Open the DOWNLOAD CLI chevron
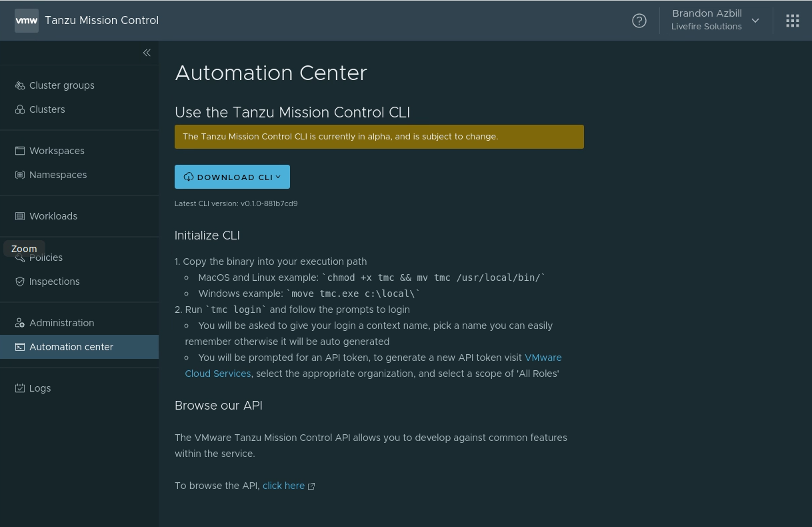This screenshot has height=527, width=812. (278, 177)
